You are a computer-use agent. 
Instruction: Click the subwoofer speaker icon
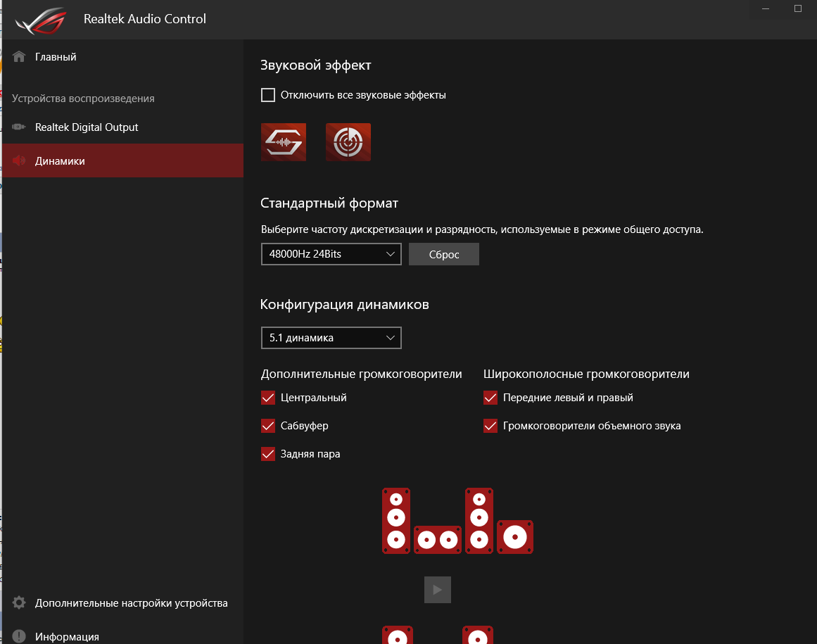[x=515, y=537]
